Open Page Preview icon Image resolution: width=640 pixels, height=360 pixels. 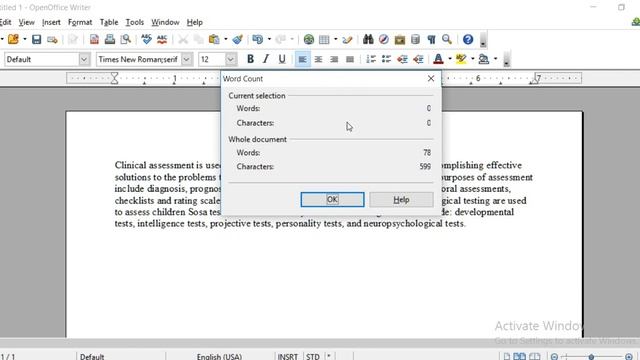click(x=126, y=39)
